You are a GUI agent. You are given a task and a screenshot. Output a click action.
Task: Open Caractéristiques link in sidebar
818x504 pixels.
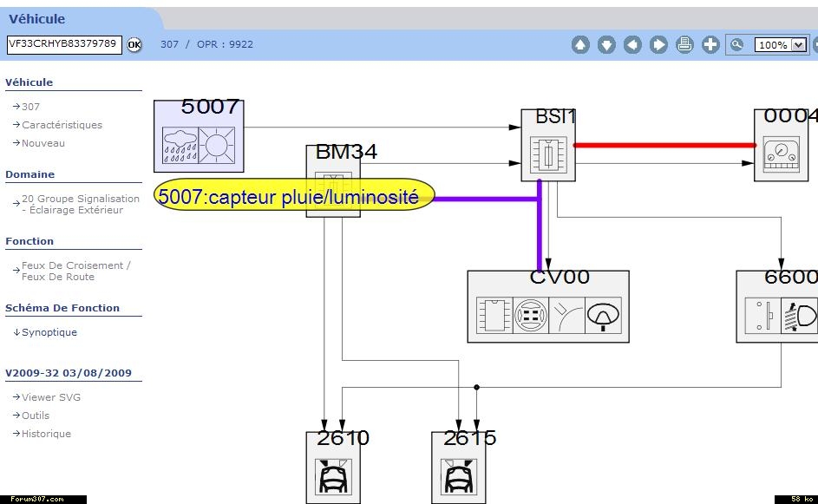click(62, 125)
